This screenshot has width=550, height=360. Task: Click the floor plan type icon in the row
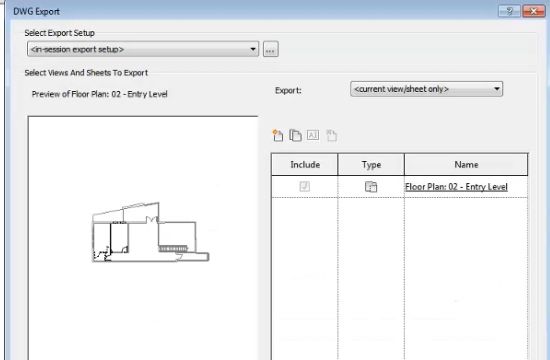tap(371, 187)
